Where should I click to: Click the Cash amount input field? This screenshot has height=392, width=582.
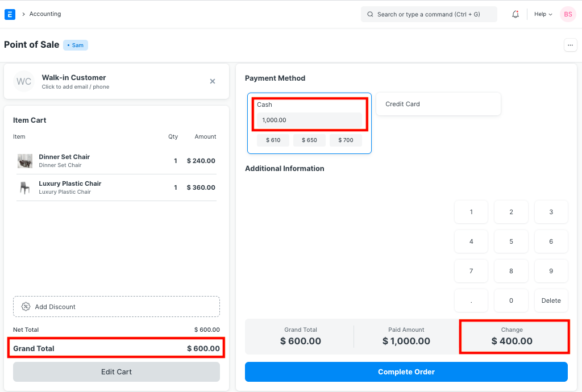pyautogui.click(x=309, y=120)
